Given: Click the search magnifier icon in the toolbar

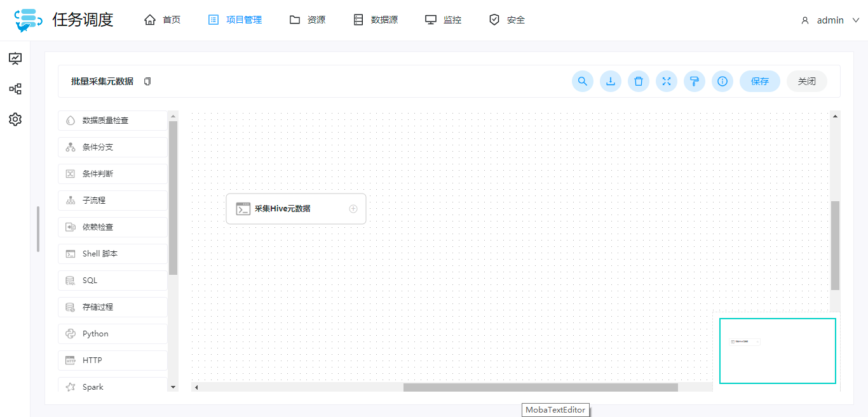Looking at the screenshot, I should pyautogui.click(x=583, y=81).
